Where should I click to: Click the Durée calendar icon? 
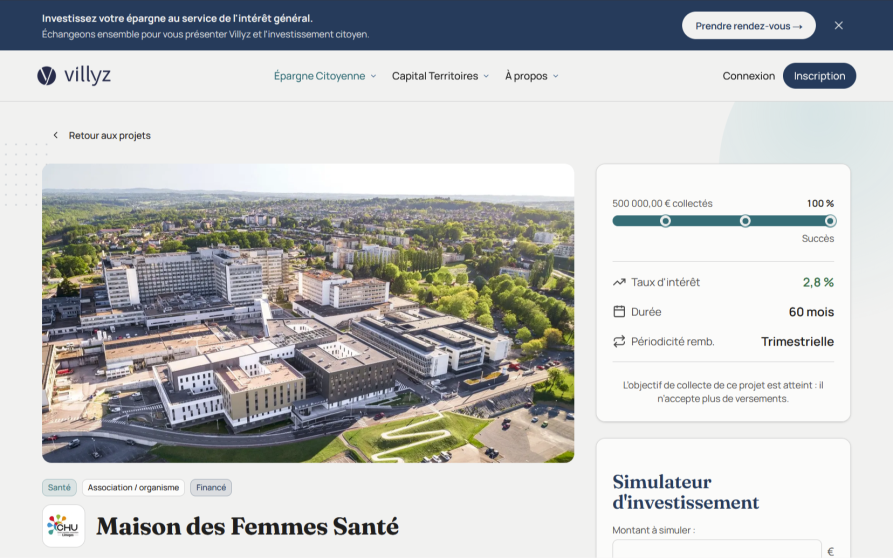tap(619, 311)
